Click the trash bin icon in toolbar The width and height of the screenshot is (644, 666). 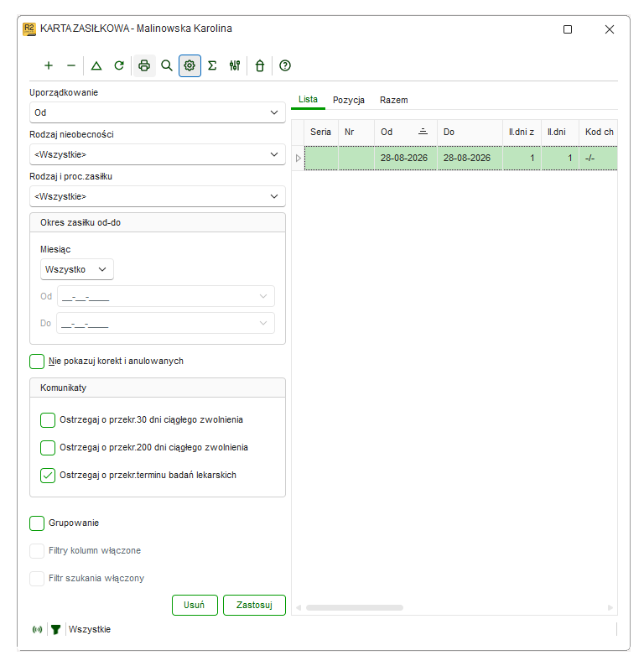point(260,65)
